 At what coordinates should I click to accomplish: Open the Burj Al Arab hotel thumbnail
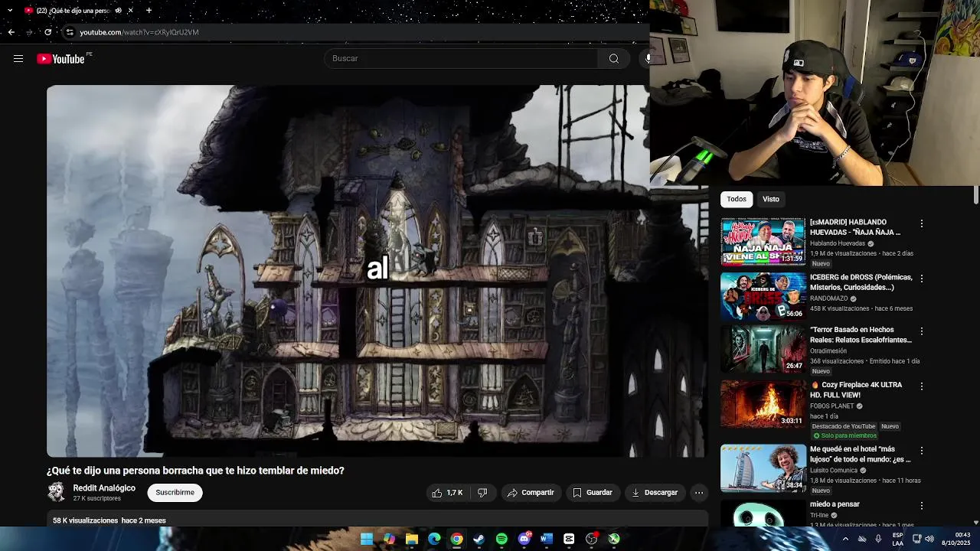763,468
